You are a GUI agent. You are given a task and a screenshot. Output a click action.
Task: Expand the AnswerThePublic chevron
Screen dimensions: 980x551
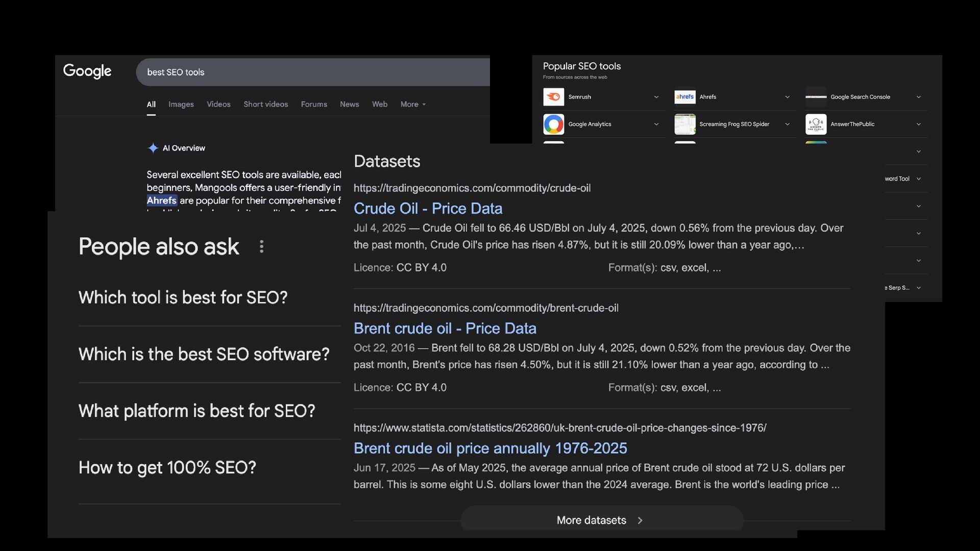pos(919,124)
